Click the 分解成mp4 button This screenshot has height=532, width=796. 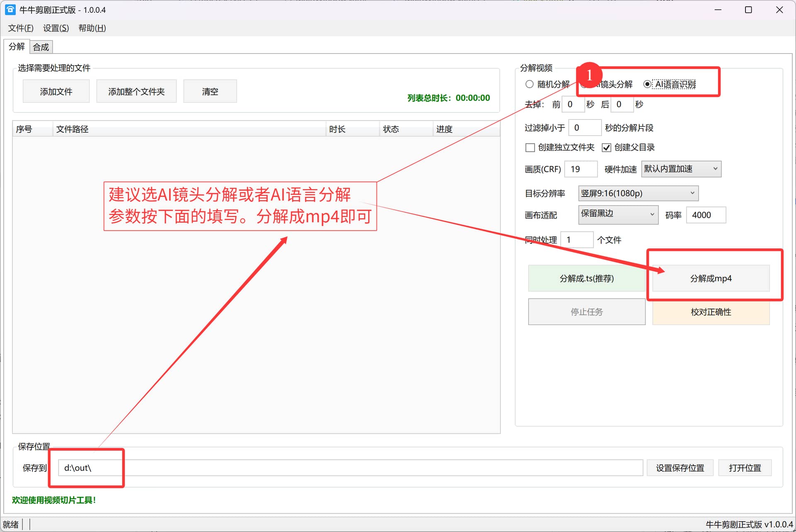point(711,278)
